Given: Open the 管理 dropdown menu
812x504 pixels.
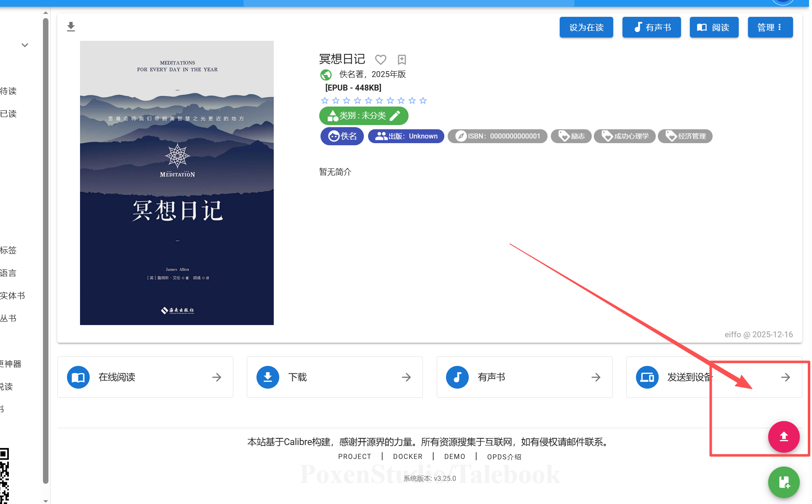Looking at the screenshot, I should tap(770, 27).
